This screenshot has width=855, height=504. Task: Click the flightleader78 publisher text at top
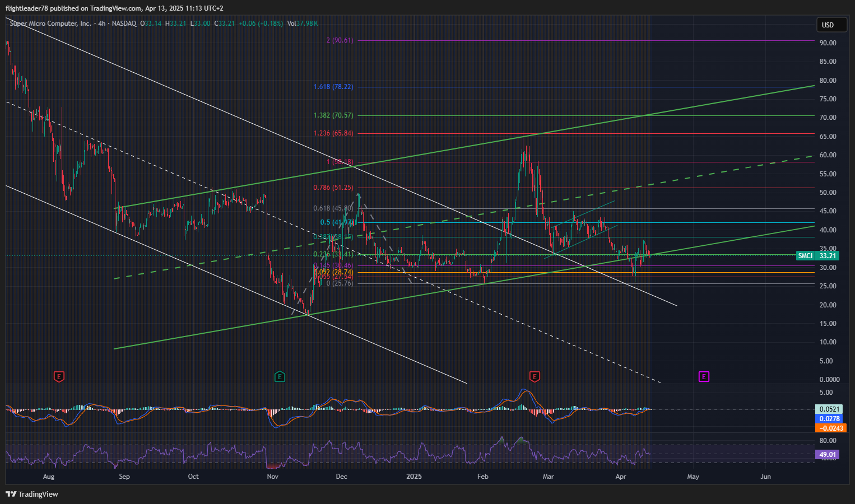click(27, 8)
